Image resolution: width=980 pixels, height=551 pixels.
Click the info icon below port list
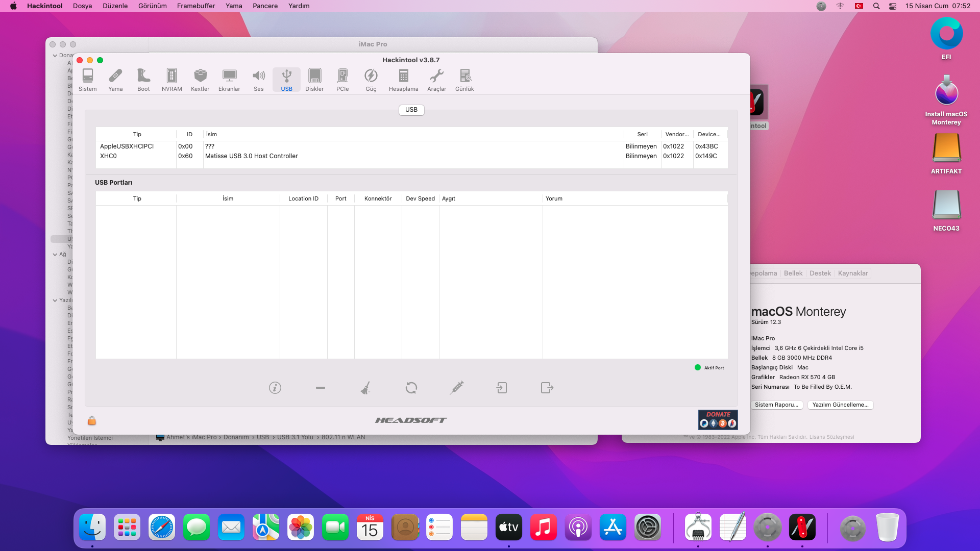[275, 388]
